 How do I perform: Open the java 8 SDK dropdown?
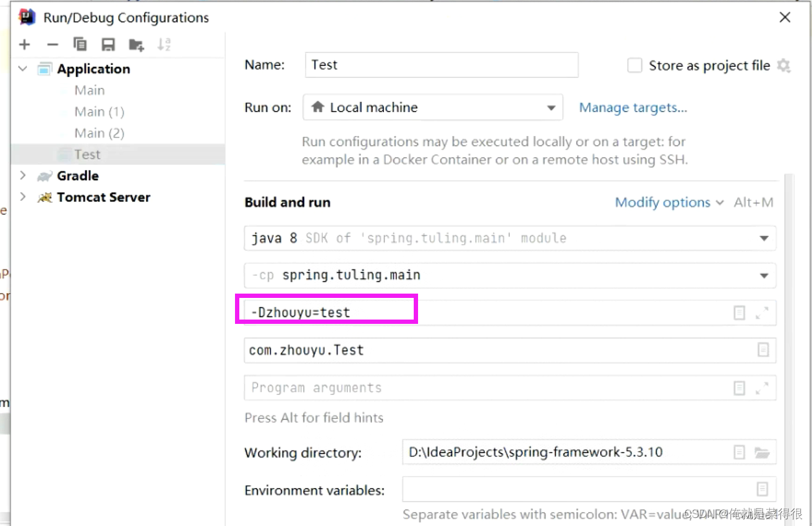pos(510,238)
